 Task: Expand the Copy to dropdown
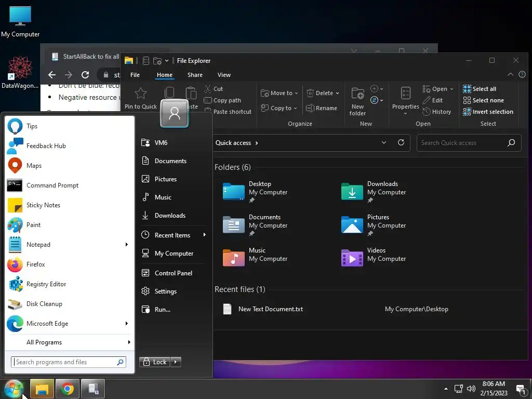tap(295, 108)
